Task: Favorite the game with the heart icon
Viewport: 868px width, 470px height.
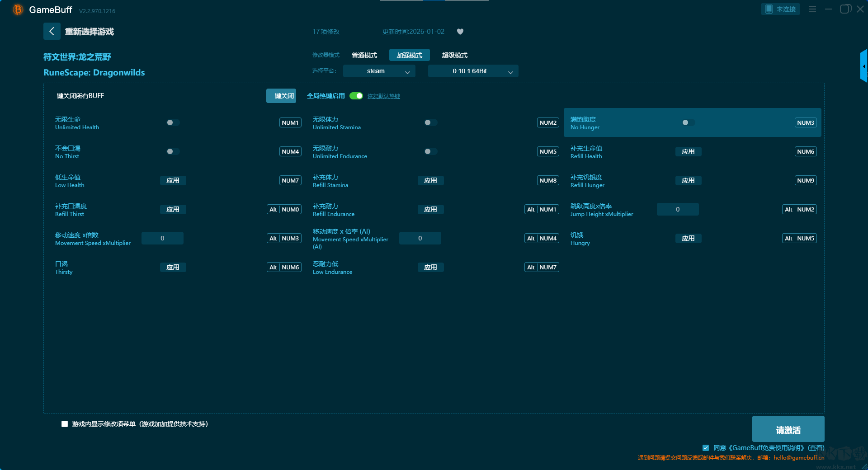Action: click(x=460, y=32)
